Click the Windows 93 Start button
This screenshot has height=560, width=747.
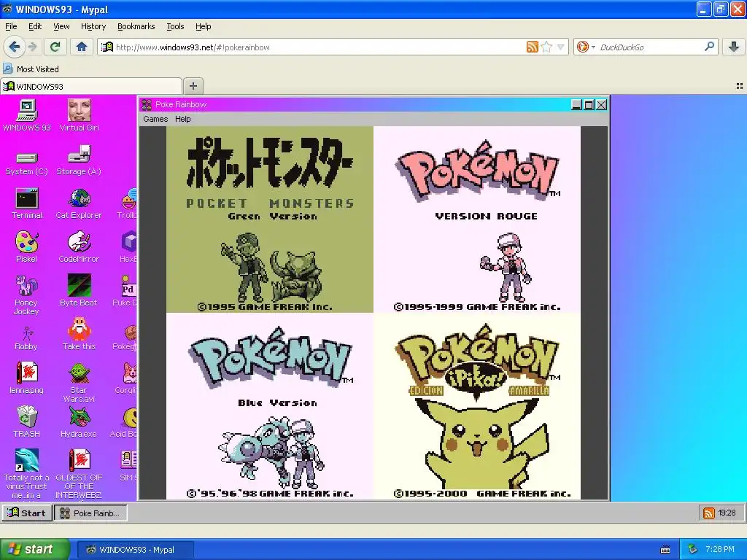27,513
